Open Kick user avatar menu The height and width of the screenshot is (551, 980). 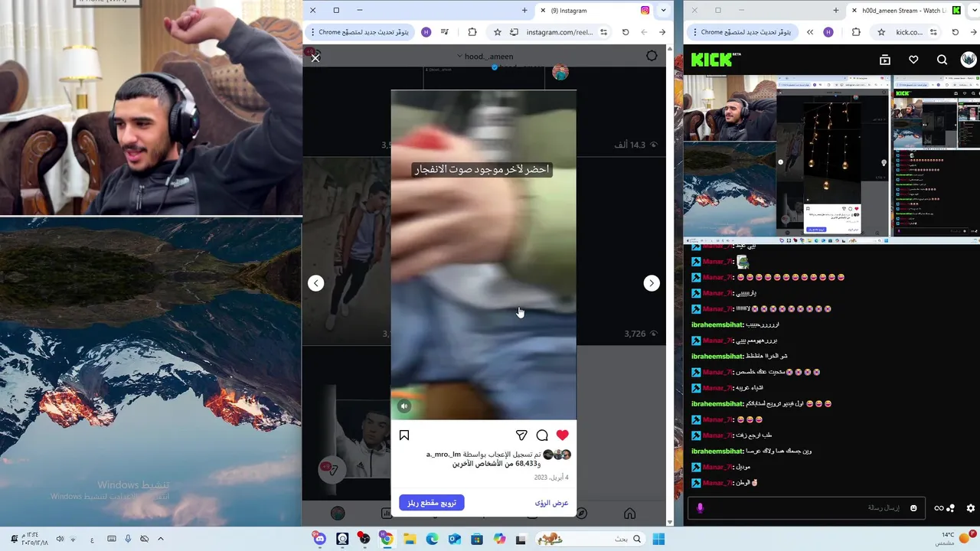[x=969, y=60]
